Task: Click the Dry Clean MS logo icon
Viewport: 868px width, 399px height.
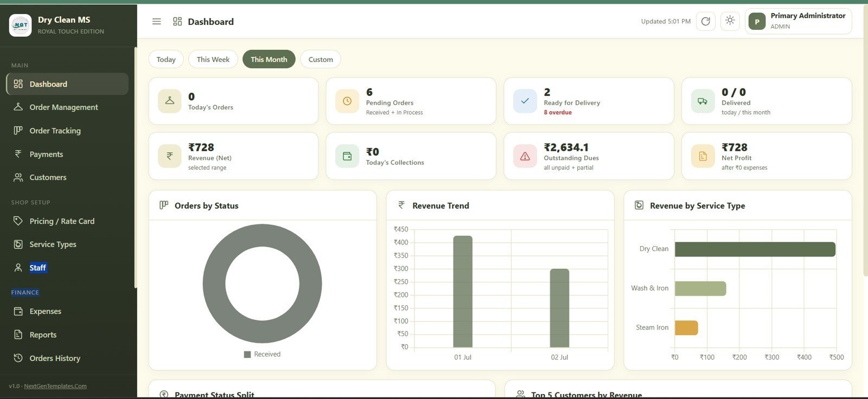Action: [21, 25]
